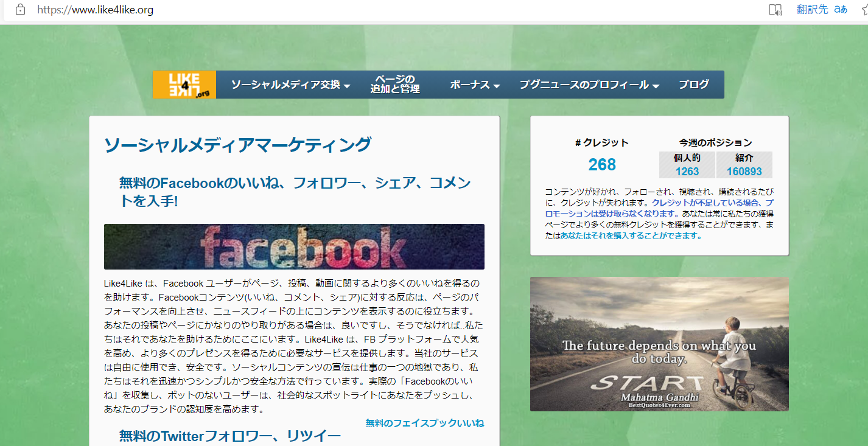Click the 個人的 position value 1263
Viewport: 868px width, 446px height.
pos(687,172)
